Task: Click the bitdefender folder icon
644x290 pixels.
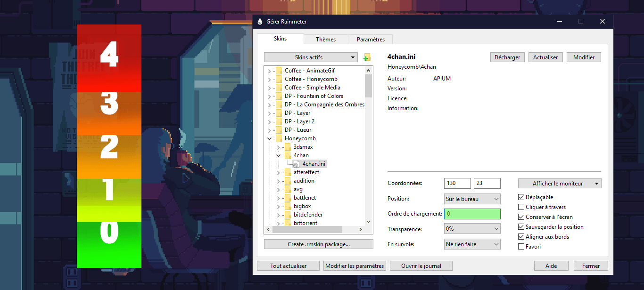Action: tap(288, 215)
